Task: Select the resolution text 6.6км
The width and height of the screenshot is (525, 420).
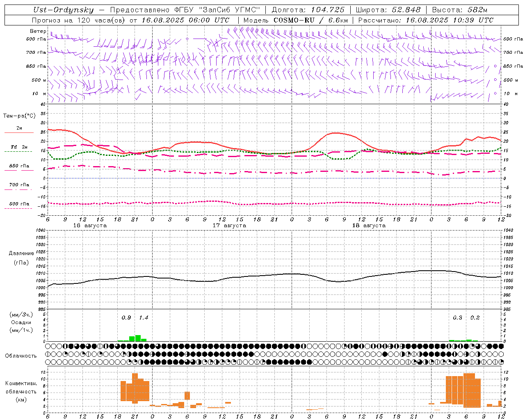Action: (x=338, y=20)
